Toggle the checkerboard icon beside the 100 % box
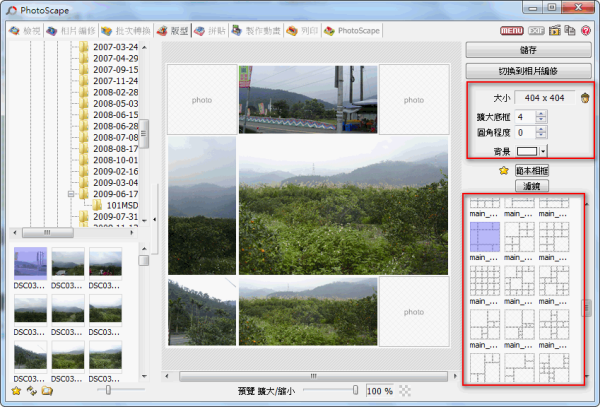The image size is (600, 407). click(x=405, y=391)
